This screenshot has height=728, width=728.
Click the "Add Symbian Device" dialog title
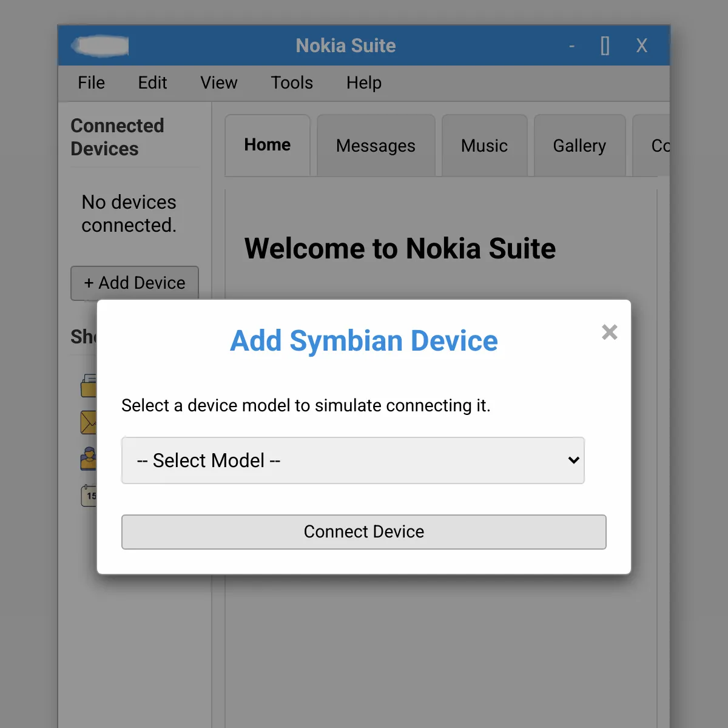point(364,341)
